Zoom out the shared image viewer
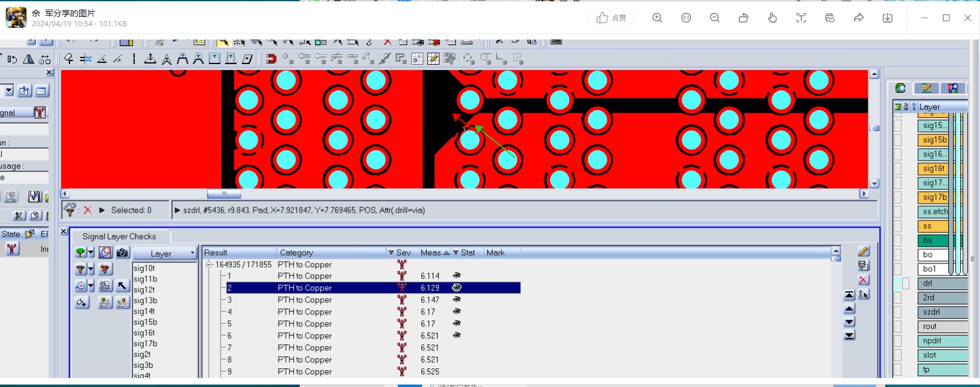Screen dimensions: 980x387 coord(715,18)
